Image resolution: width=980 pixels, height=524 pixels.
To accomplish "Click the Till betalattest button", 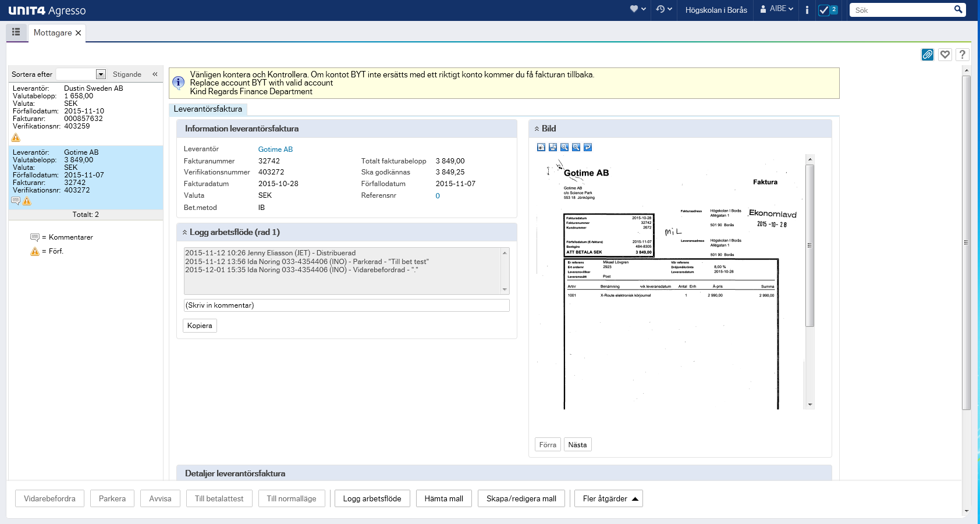I will click(219, 498).
